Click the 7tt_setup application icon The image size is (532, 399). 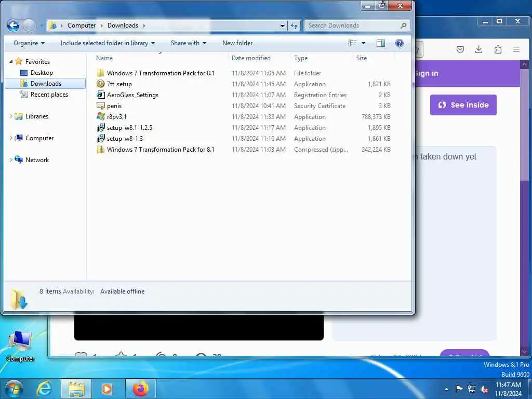[100, 84]
